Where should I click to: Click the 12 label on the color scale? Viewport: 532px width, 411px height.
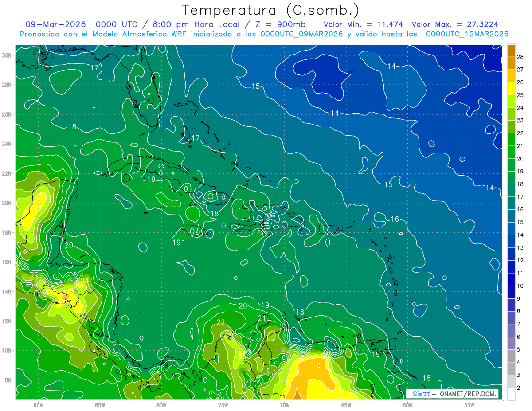520,260
